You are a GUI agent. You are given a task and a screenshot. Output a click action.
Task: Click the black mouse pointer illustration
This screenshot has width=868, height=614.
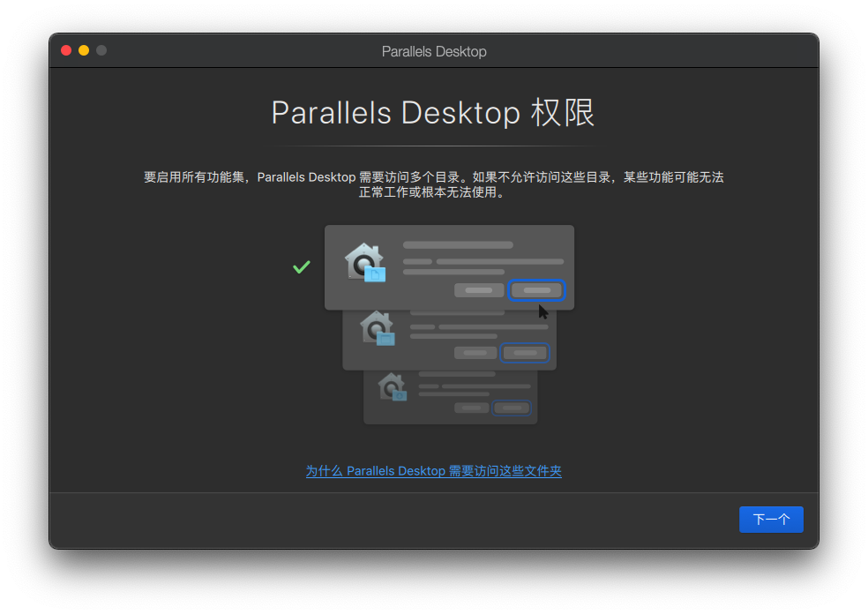543,311
